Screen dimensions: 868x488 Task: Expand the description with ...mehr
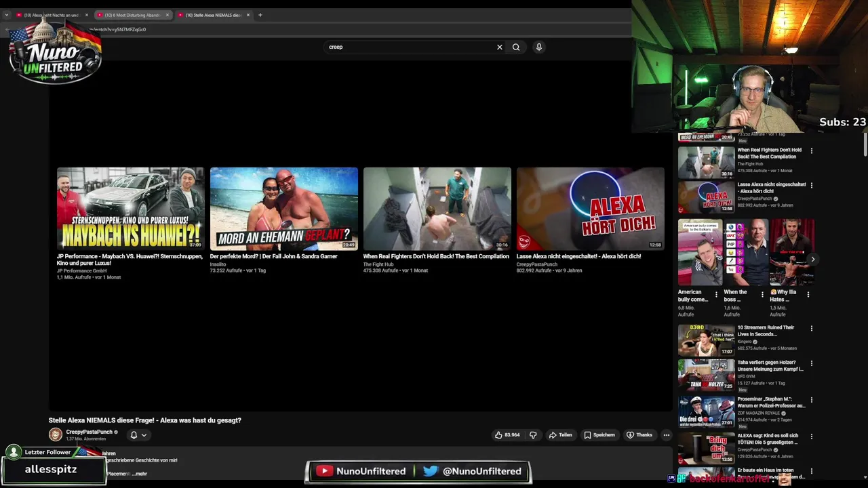tap(139, 474)
